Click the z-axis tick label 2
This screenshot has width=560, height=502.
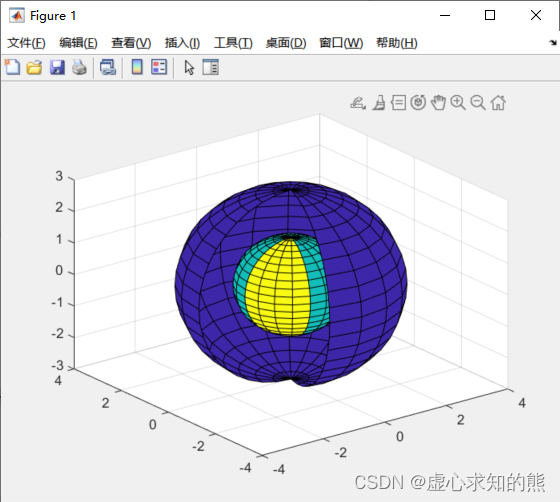[59, 207]
